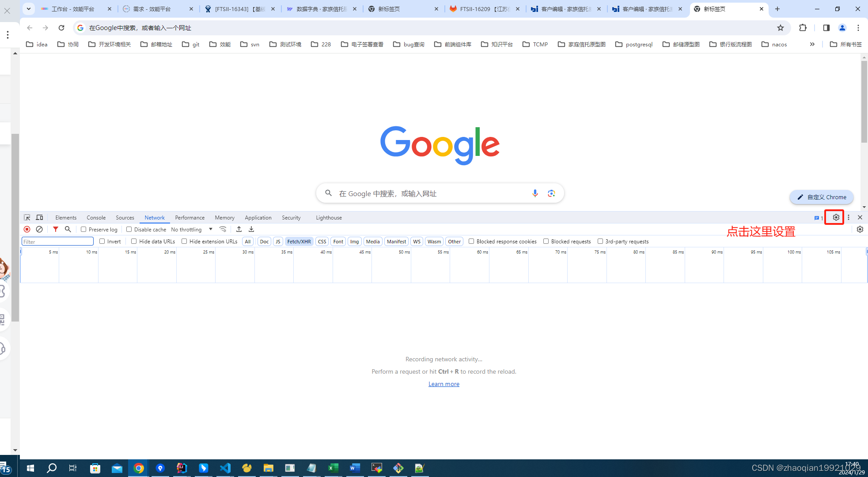
Task: Switch to the Console tab
Action: pos(96,218)
